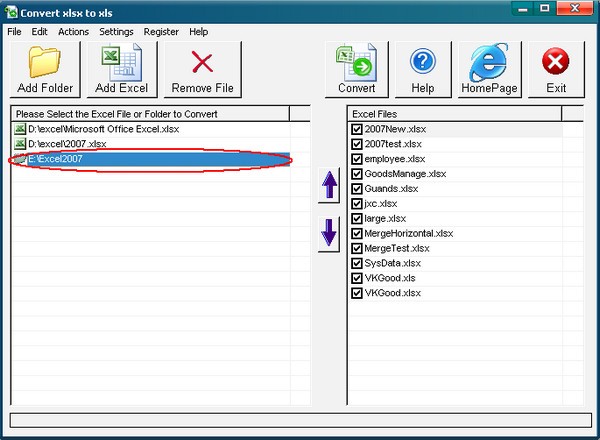Move item down with purple down arrow
The height and width of the screenshot is (440, 600).
(x=329, y=232)
